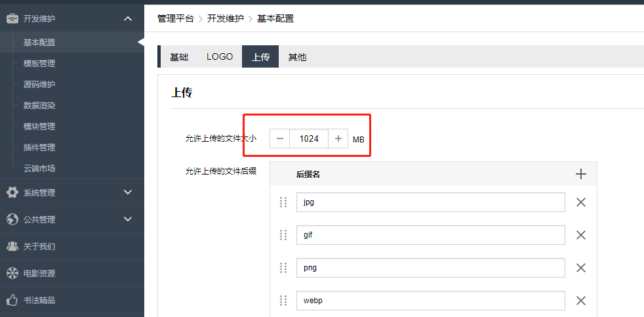Click drag handle beside jpg row
This screenshot has width=644, height=317.
coord(283,202)
